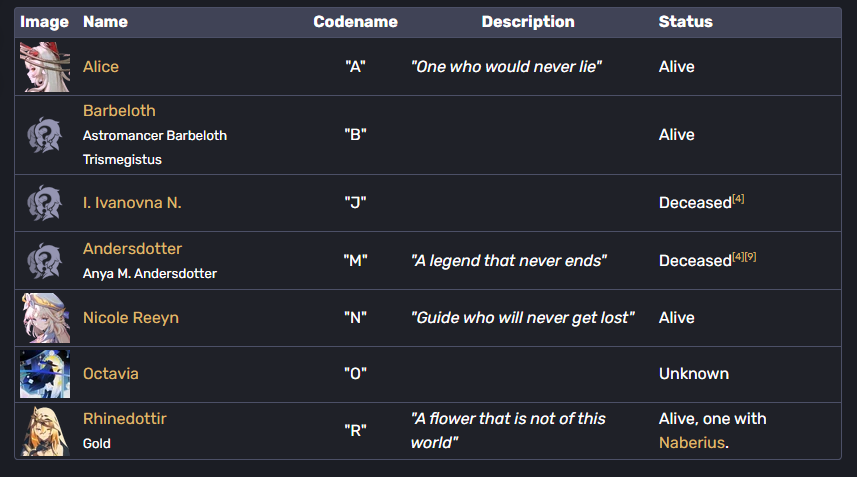Click citation [4] beside I. Ivanovna's Deceased status
The image size is (857, 477).
[x=738, y=199]
